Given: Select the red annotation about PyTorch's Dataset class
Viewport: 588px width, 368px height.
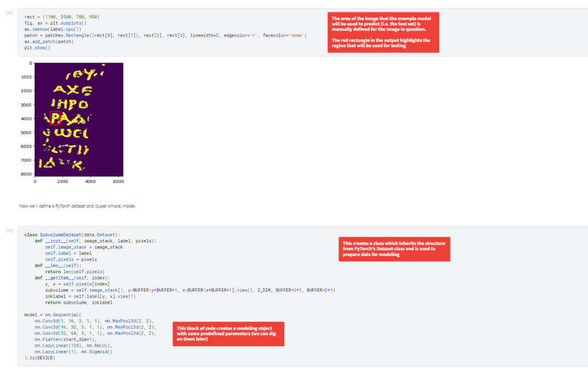Looking at the screenshot, I should (394, 249).
